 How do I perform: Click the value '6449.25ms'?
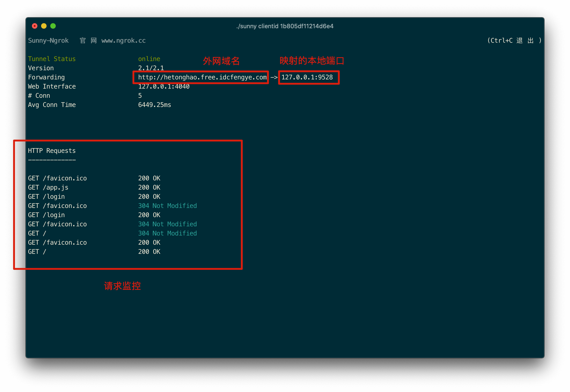pyautogui.click(x=154, y=105)
